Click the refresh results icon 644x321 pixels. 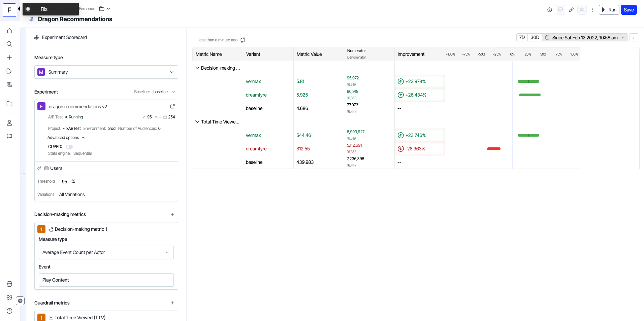coord(243,40)
